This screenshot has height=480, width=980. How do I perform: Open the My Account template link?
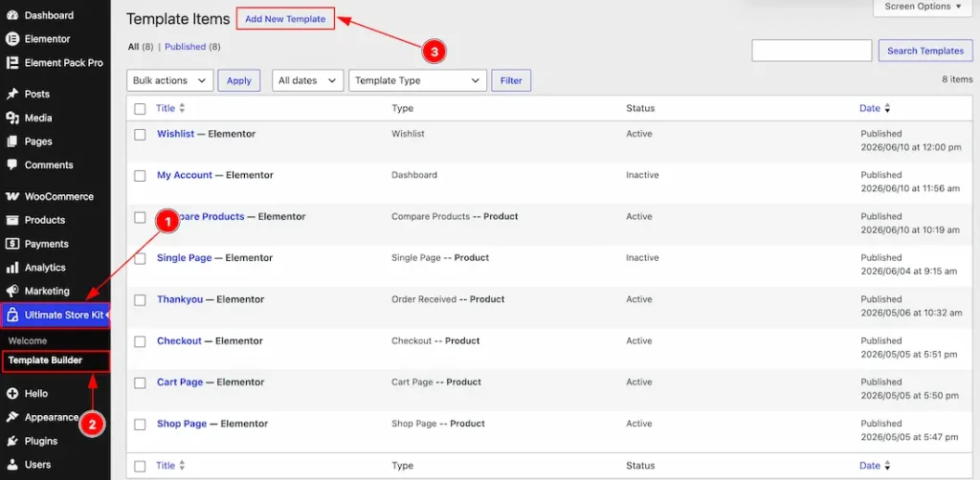185,175
